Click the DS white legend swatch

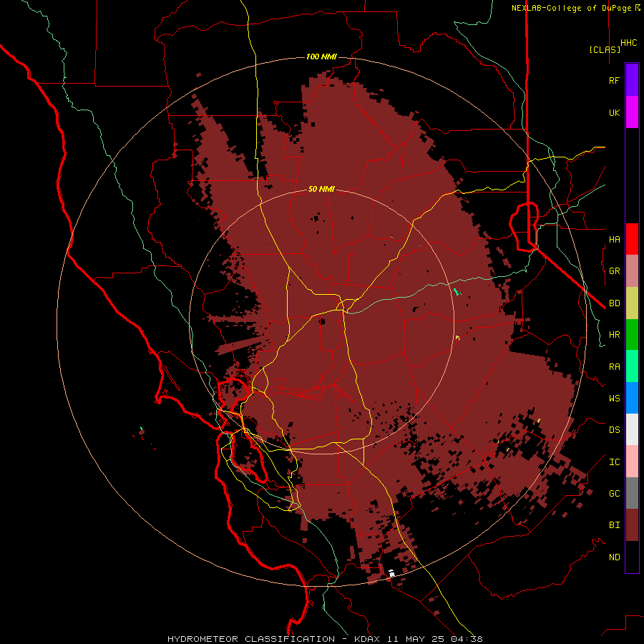[632, 429]
